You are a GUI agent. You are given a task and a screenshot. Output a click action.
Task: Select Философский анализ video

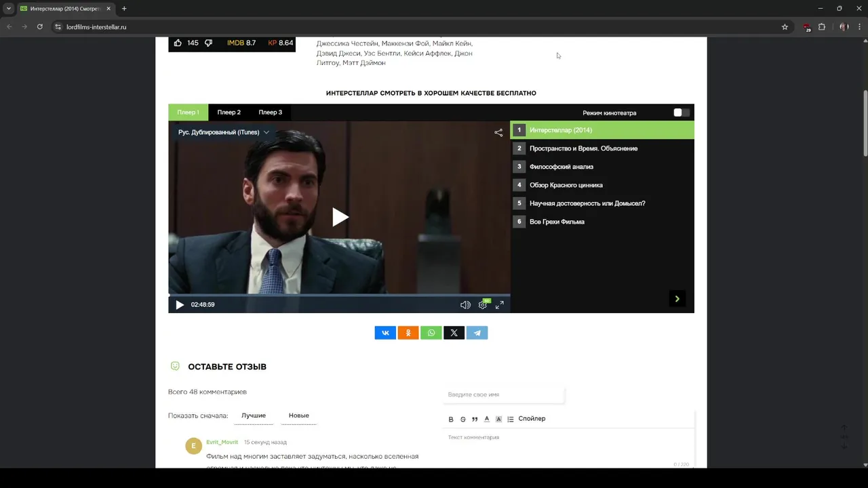point(602,167)
